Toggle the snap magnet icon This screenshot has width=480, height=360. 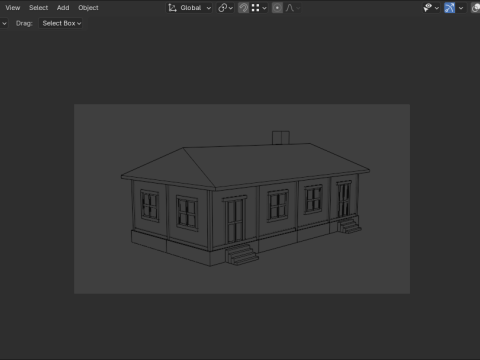pos(243,8)
